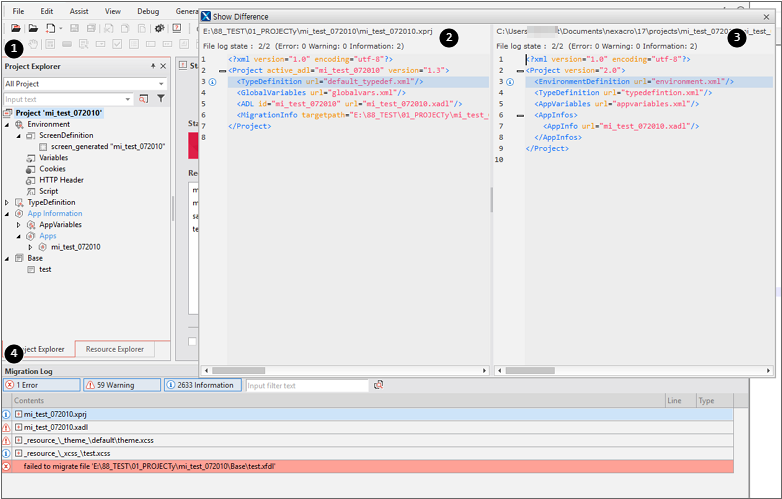
Task: Expand mi_test_072010.xadl log entry
Action: coord(18,427)
